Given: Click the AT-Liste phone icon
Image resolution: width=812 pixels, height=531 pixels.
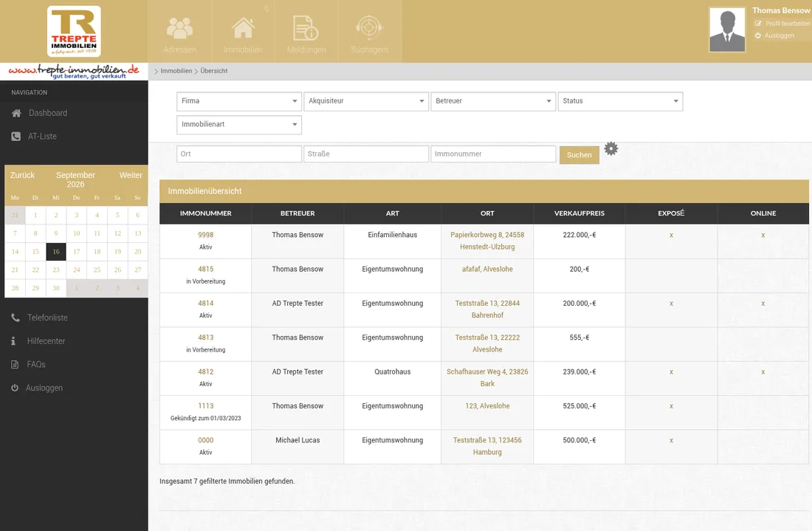Looking at the screenshot, I should click(x=16, y=136).
